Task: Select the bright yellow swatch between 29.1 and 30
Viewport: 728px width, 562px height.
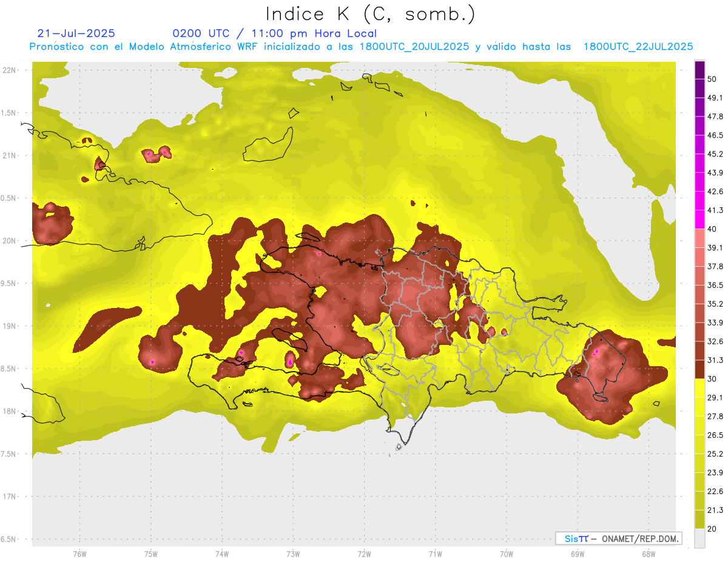Action: coord(700,388)
